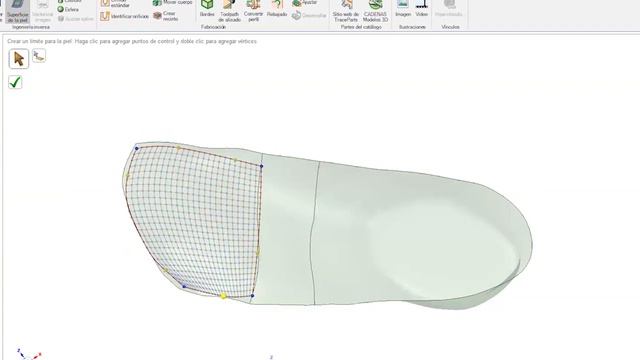
Task: Click the Vectorizar imagen tool
Action: tap(42, 11)
